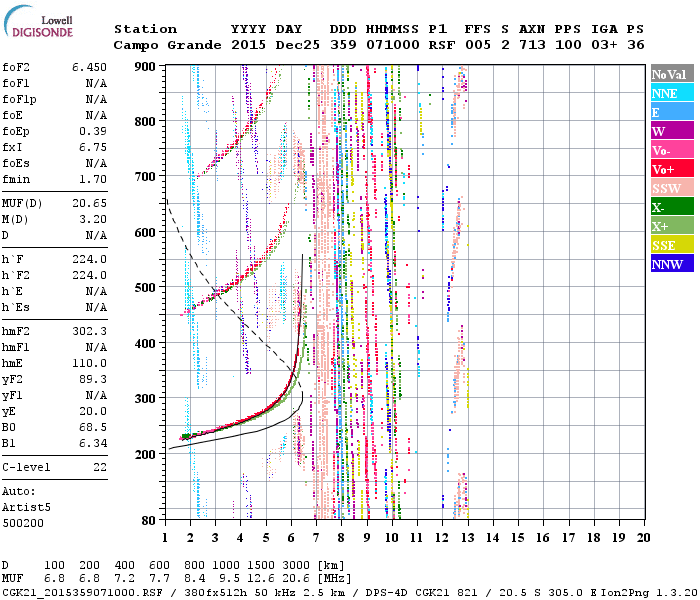Click the h`F2 value 224.0
The height and width of the screenshot is (600, 700).
[89, 275]
